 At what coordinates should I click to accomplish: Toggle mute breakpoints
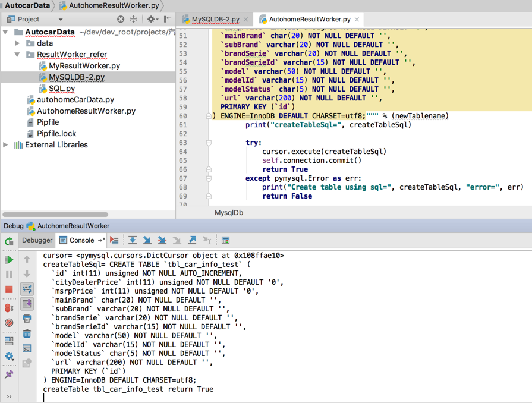[x=9, y=323]
